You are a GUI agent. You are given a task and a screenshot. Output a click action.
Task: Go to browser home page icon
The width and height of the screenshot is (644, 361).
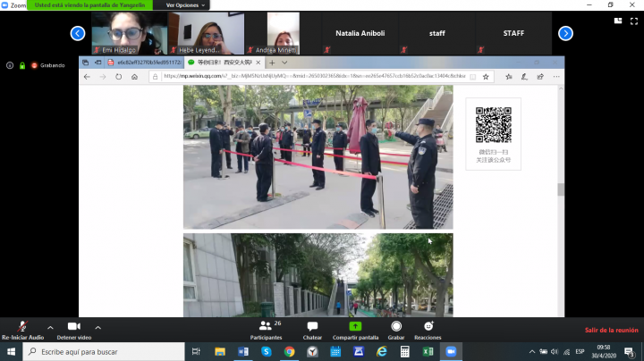134,77
